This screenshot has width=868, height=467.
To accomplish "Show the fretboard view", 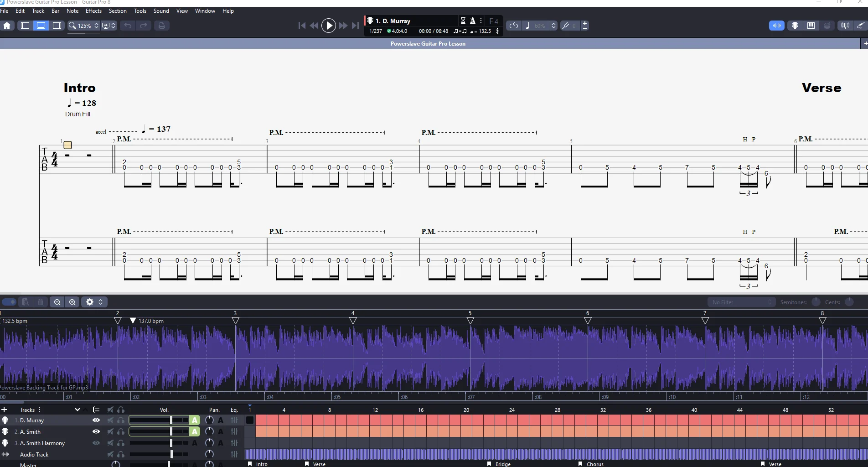I will (x=795, y=26).
